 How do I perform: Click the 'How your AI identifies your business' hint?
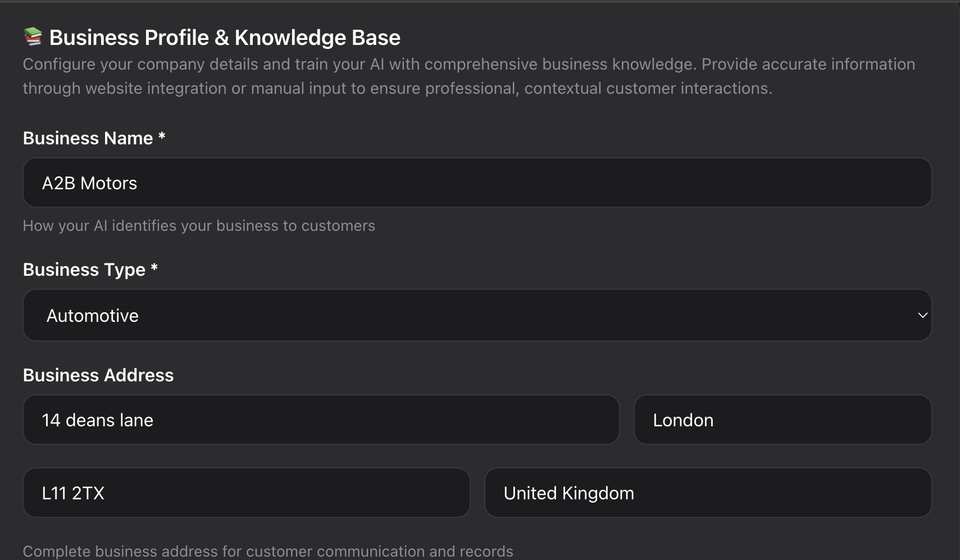[x=199, y=226]
